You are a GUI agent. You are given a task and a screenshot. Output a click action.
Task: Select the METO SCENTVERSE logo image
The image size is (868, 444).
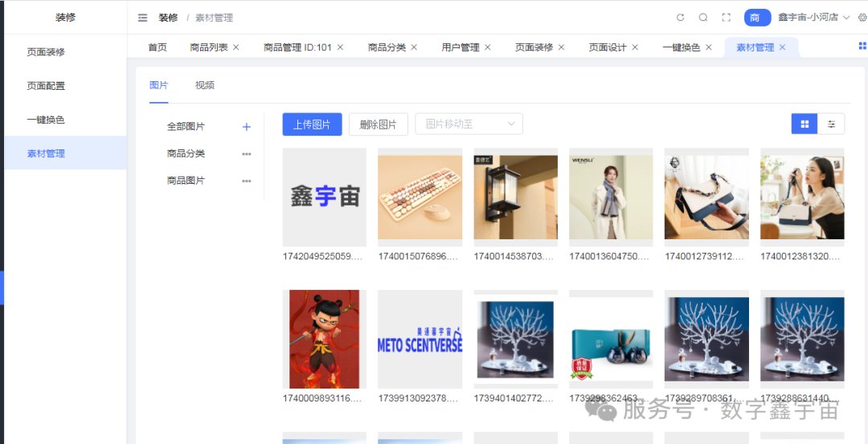[420, 339]
